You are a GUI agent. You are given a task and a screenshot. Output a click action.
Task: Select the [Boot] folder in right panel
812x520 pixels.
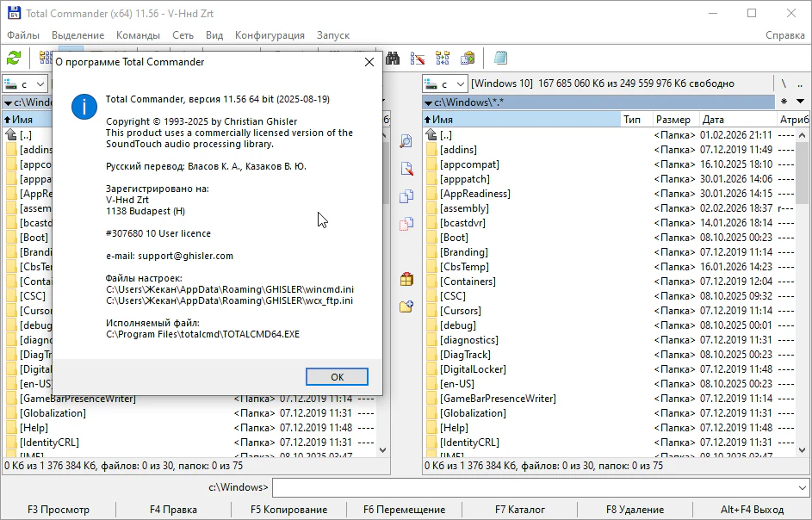coord(454,238)
